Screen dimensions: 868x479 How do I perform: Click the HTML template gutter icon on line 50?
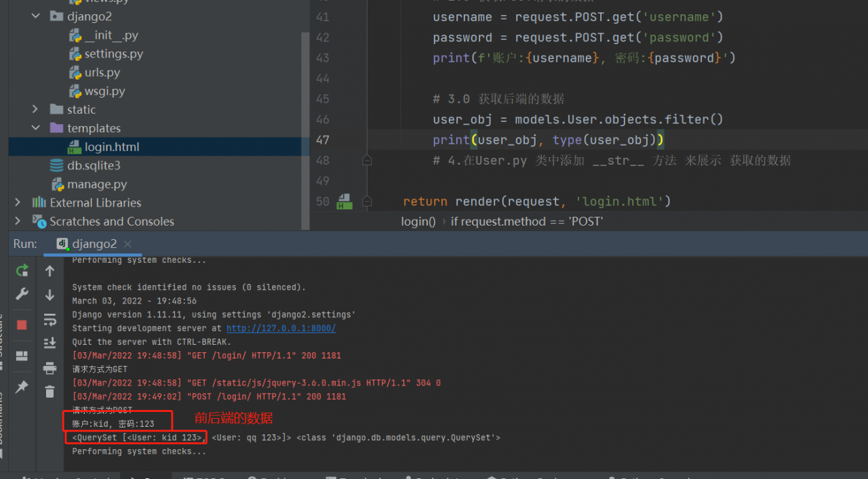344,201
